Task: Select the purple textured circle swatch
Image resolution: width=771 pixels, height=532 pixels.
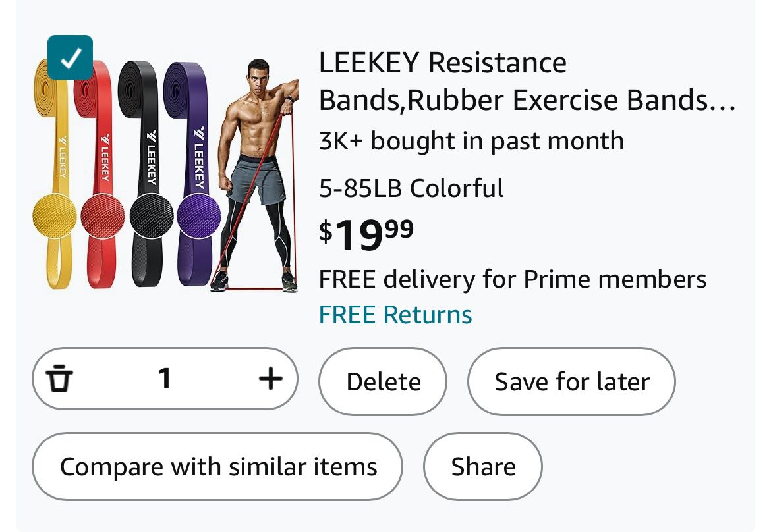Action: click(x=200, y=215)
